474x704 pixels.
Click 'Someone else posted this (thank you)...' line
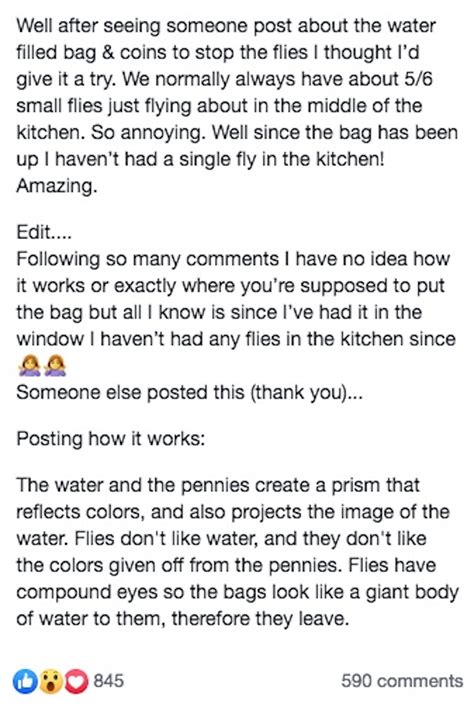coord(189,392)
